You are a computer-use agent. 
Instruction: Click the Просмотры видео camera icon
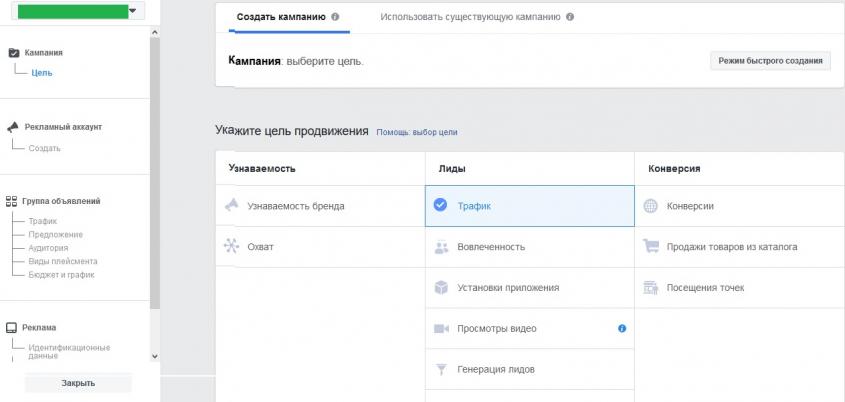click(x=441, y=329)
